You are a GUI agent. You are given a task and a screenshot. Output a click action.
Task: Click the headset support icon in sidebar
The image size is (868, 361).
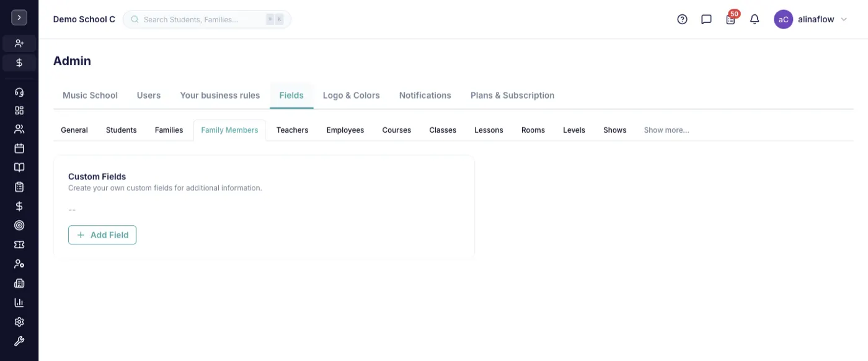pos(19,92)
